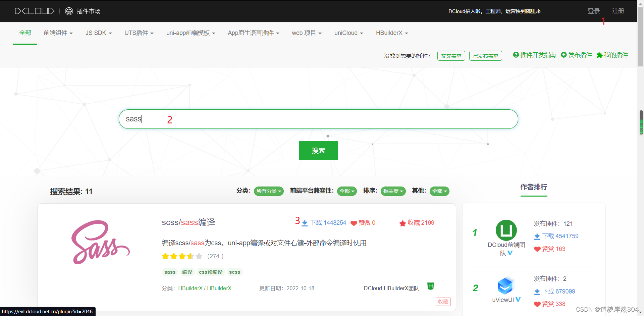The height and width of the screenshot is (316, 644).
Task: Click the heart icon beside 赞赏 0
Action: (354, 223)
